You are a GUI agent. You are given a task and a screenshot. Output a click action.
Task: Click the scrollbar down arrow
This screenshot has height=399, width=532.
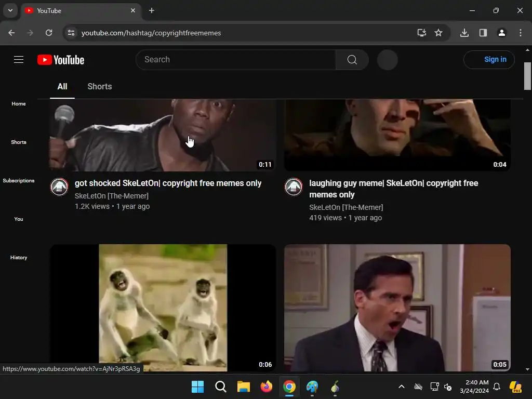click(x=527, y=369)
